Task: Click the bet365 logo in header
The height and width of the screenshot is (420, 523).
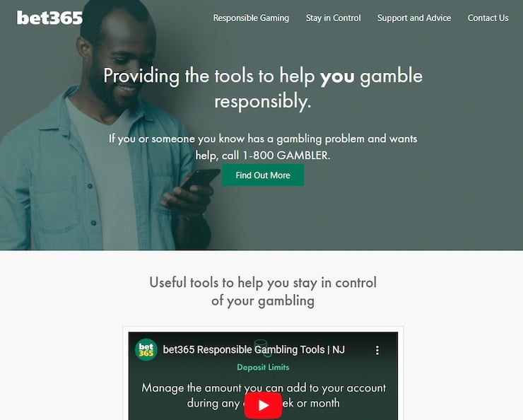Action: (49, 18)
